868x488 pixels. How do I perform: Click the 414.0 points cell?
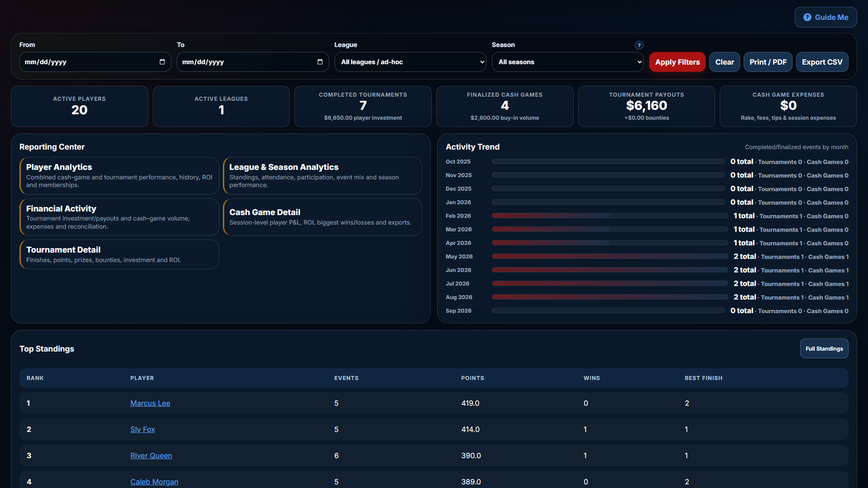(470, 429)
